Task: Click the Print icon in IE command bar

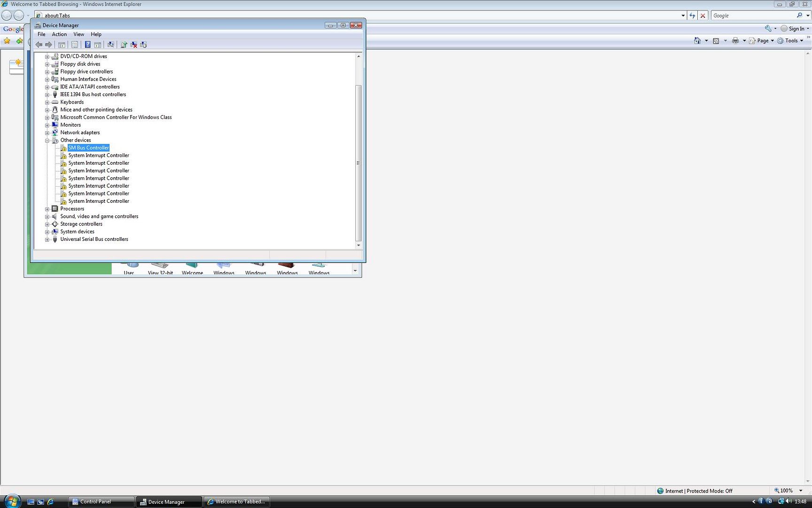Action: pos(735,40)
